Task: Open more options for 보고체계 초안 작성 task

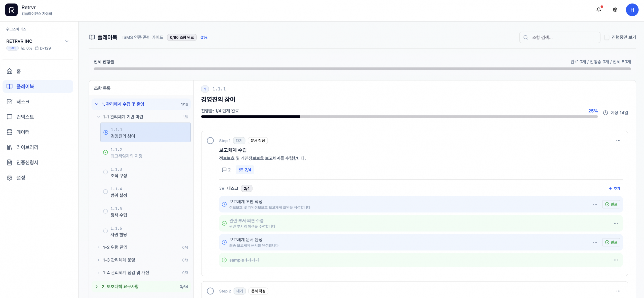Action: [x=595, y=204]
